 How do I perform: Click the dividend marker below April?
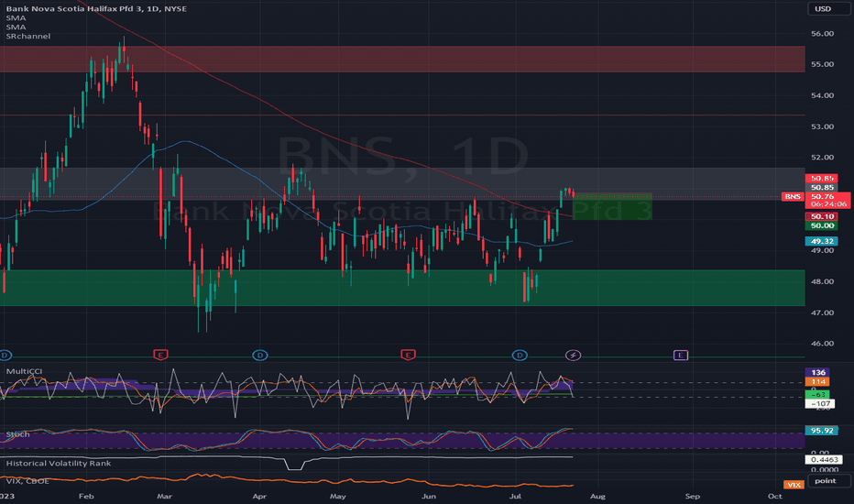(x=260, y=356)
